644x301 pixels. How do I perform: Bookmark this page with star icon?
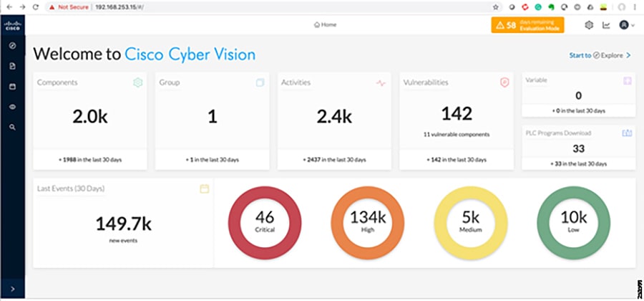[x=496, y=7]
